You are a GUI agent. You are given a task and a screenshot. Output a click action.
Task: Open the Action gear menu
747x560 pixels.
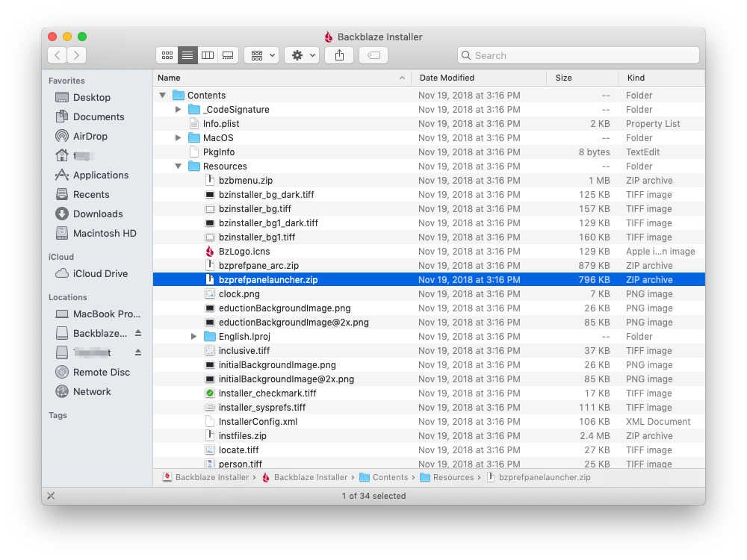(302, 55)
